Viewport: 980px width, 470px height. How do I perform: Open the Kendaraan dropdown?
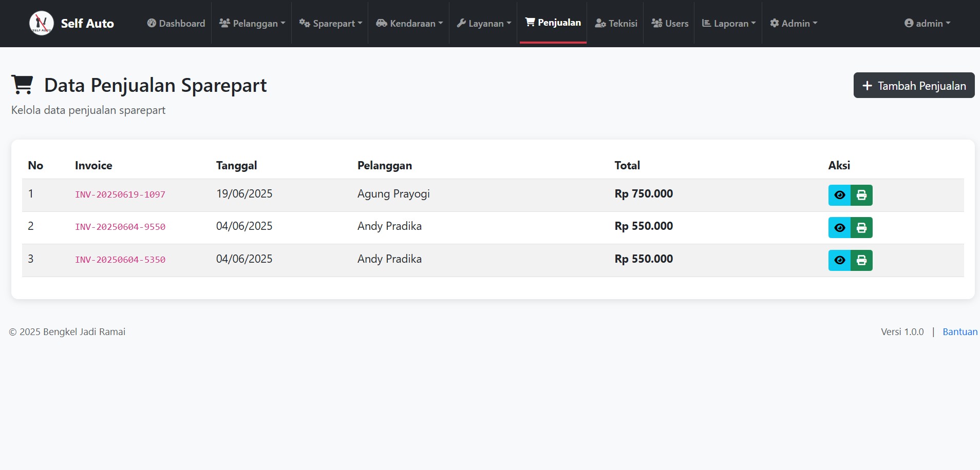click(409, 23)
